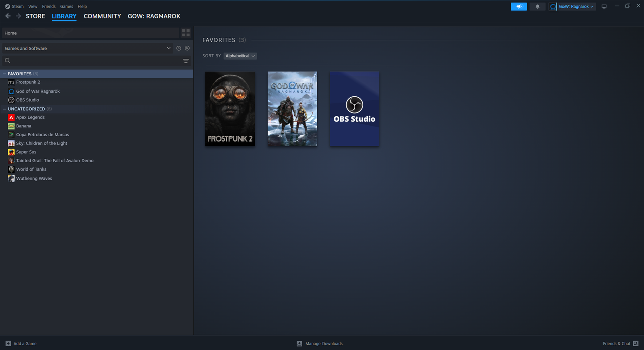The height and width of the screenshot is (350, 644).
Task: Click the Add a Game label
Action: tap(25, 344)
